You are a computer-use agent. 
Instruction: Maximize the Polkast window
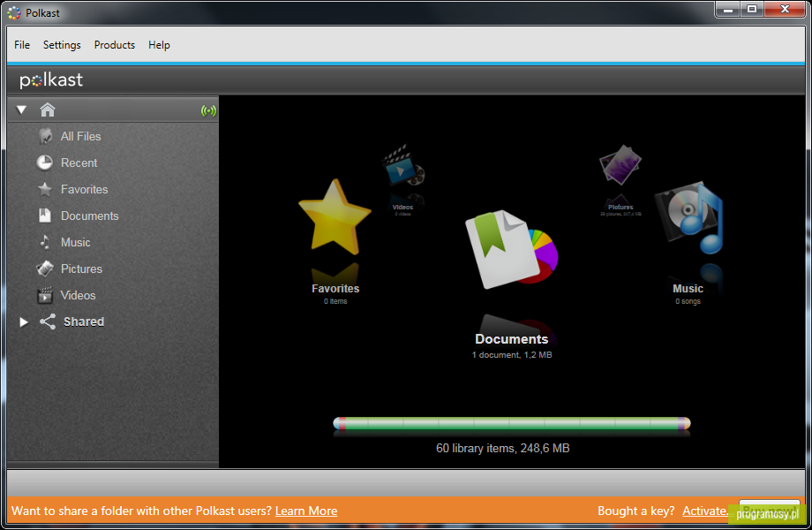click(752, 10)
